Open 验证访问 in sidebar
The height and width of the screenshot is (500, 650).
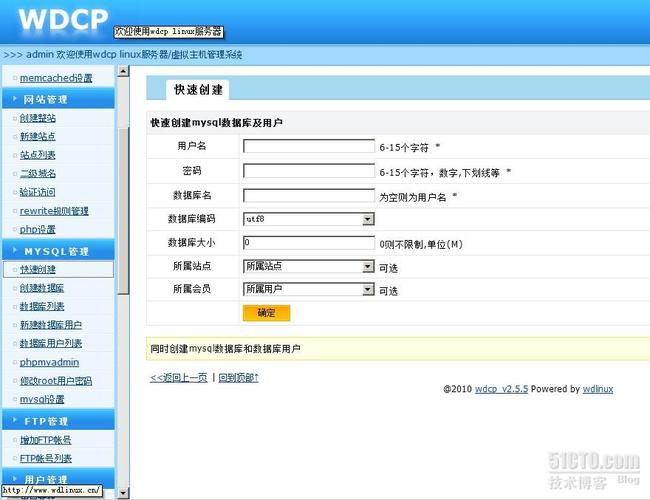click(38, 192)
